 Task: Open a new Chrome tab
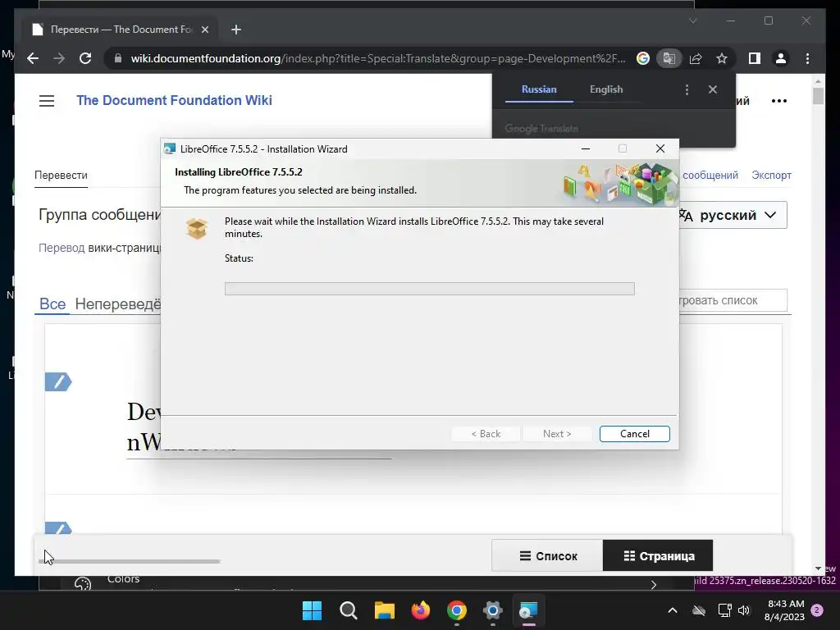pos(236,30)
